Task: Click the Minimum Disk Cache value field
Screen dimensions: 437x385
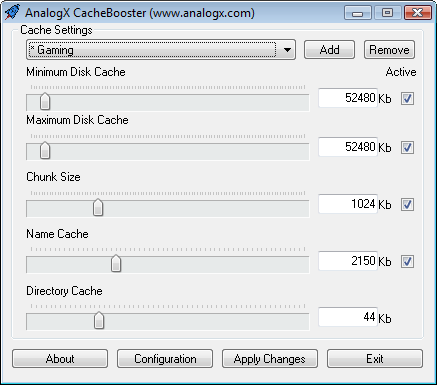Action: point(348,98)
